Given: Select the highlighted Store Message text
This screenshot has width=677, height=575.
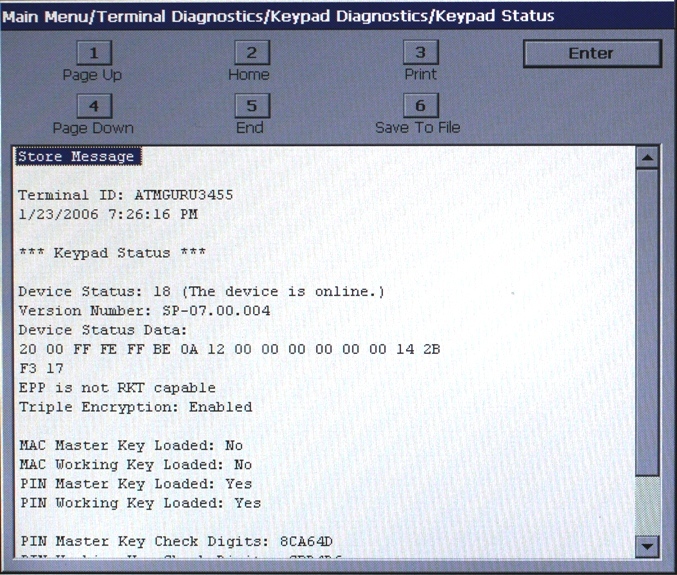Looking at the screenshot, I should [76, 157].
